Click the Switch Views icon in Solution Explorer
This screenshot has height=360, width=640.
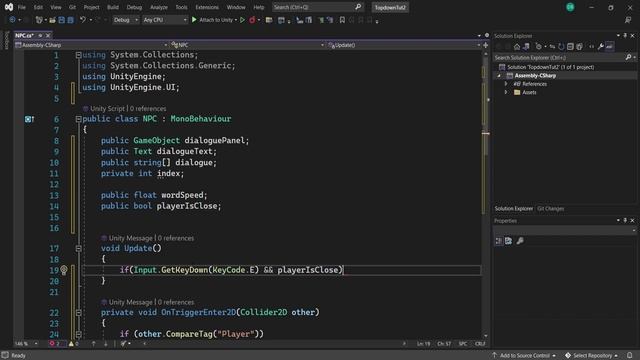point(527,47)
